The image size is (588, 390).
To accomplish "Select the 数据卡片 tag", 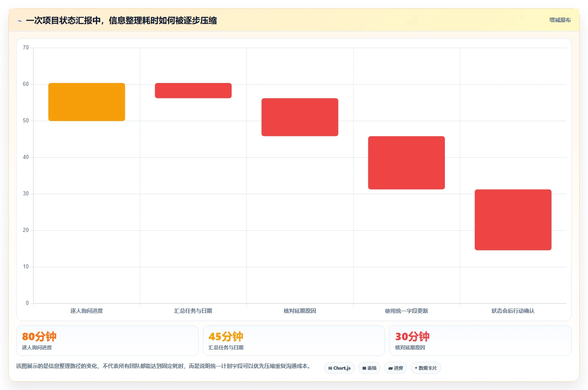I will coord(426,368).
